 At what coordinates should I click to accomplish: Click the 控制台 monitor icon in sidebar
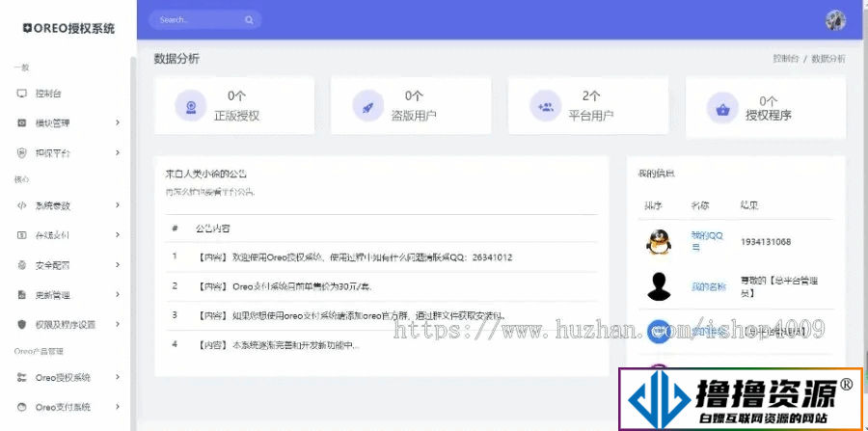pos(21,94)
